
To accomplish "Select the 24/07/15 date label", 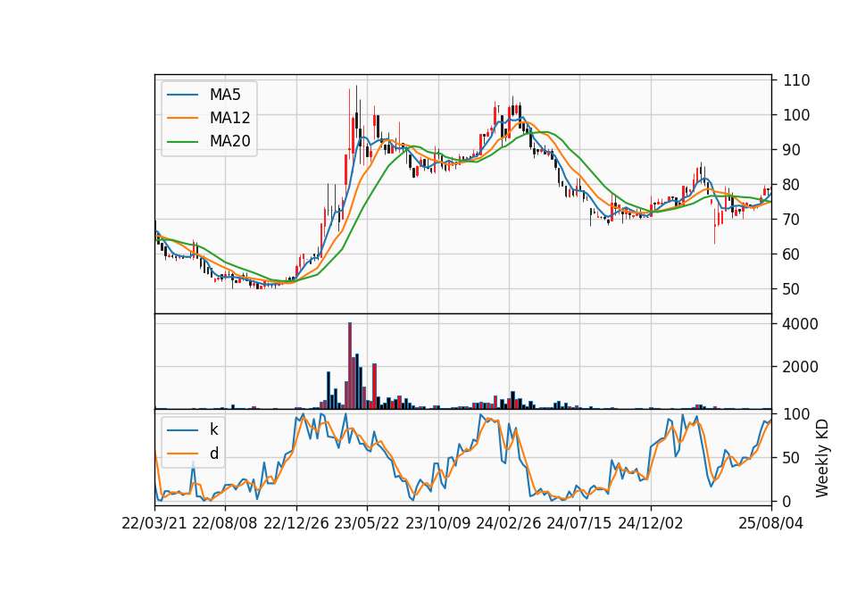I will (579, 523).
